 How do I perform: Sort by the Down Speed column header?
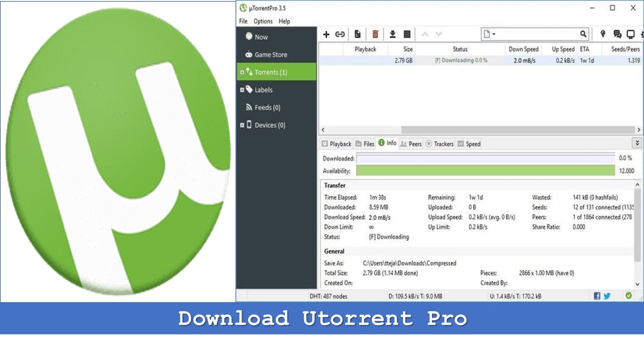tap(523, 49)
